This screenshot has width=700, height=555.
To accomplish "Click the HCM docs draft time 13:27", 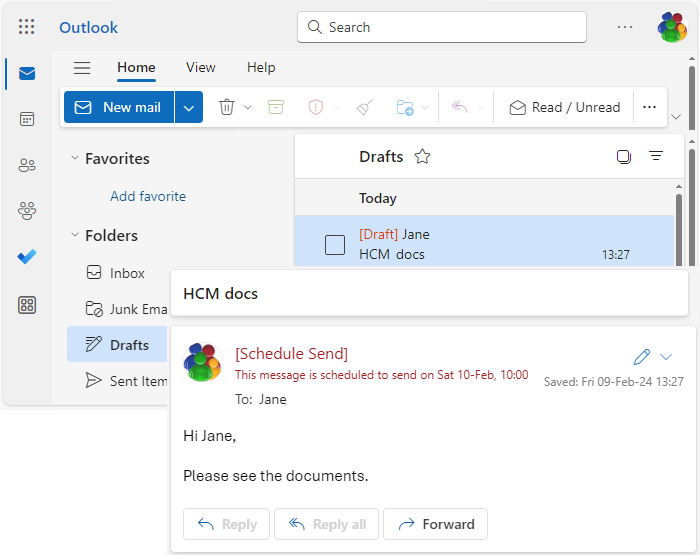I will tap(616, 255).
